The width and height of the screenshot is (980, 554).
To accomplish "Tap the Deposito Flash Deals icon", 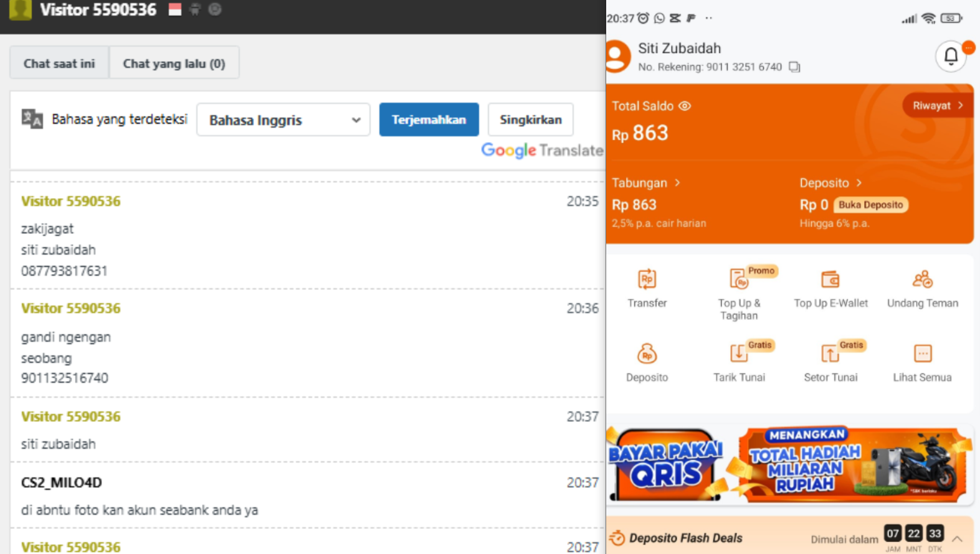I will (x=617, y=538).
